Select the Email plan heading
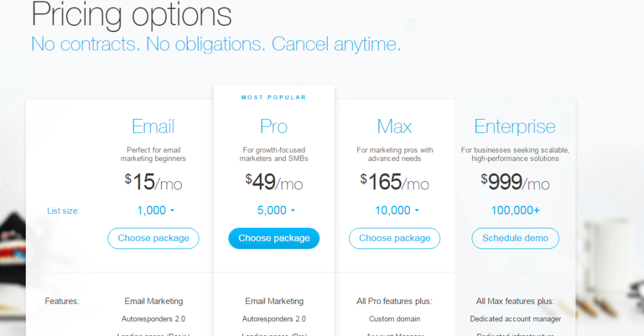This screenshot has height=336, width=644. pos(153,126)
